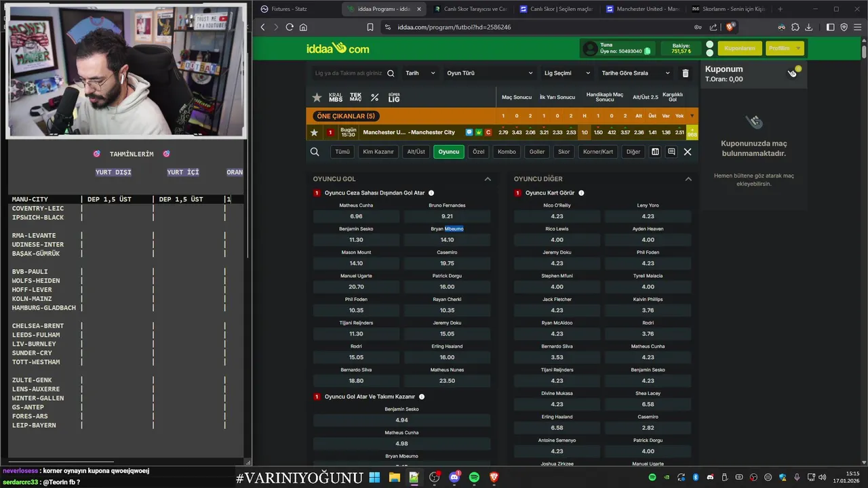Click the team search magnifier icon
The image size is (868, 488).
click(x=391, y=73)
